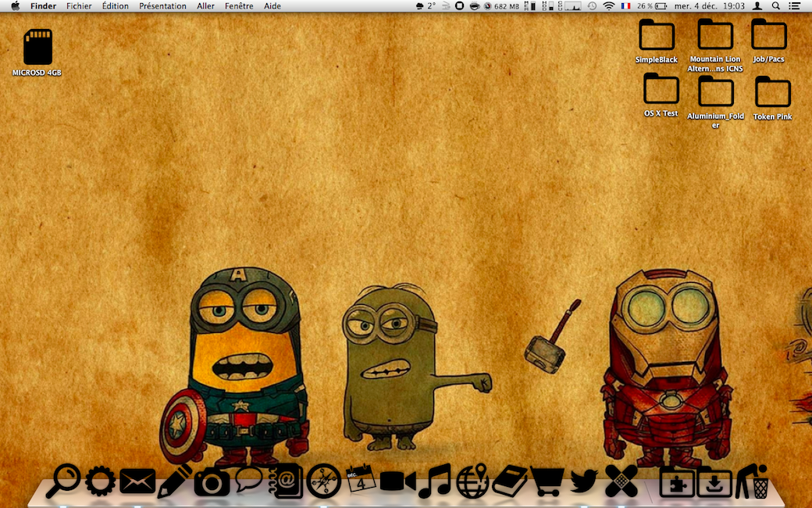Open iTunes music note in Dock
Viewport: 812px width, 508px height.
tap(435, 481)
